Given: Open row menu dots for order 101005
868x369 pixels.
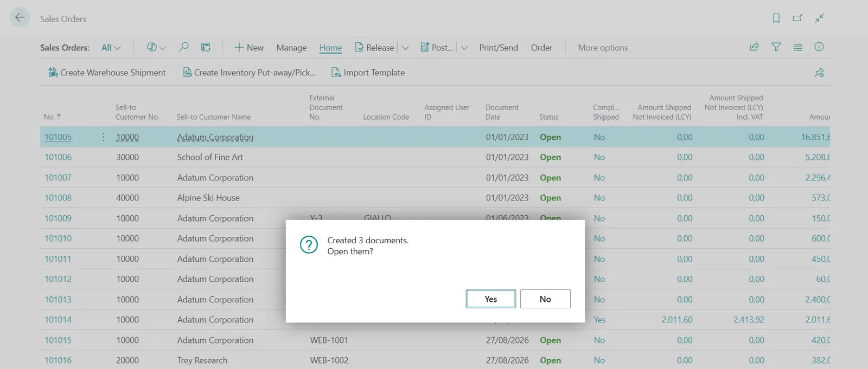Looking at the screenshot, I should point(103,137).
